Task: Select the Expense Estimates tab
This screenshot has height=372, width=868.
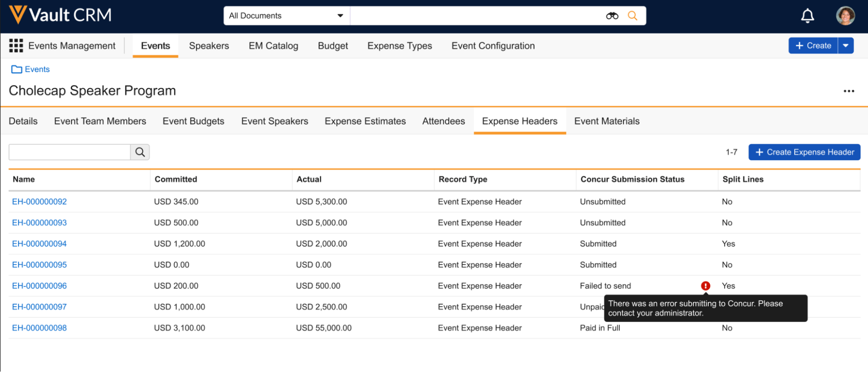Action: [365, 121]
